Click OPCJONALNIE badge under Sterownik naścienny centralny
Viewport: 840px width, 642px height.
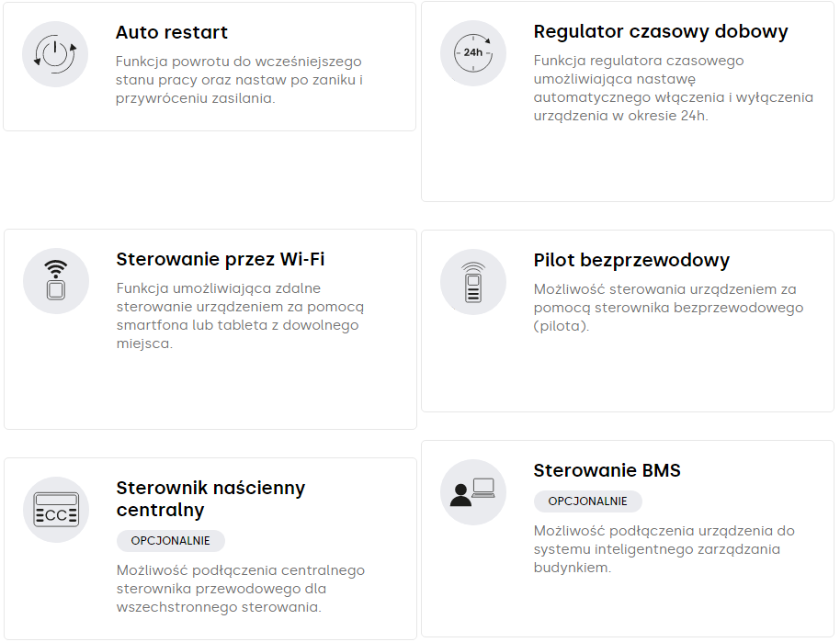(x=171, y=541)
